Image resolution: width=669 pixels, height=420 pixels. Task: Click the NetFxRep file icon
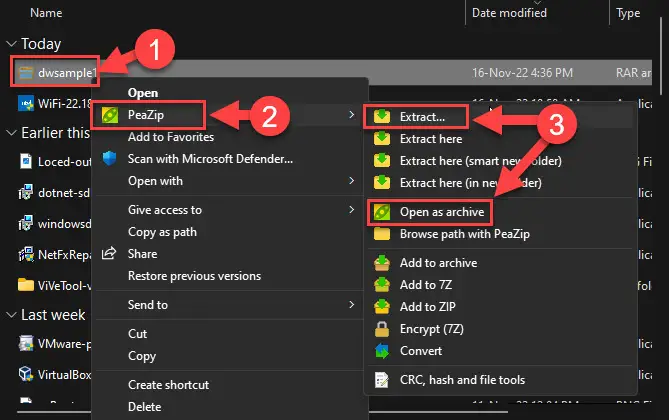click(26, 254)
